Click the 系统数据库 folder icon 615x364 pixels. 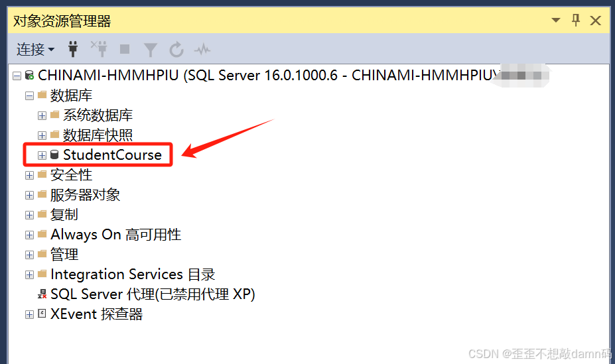point(55,115)
